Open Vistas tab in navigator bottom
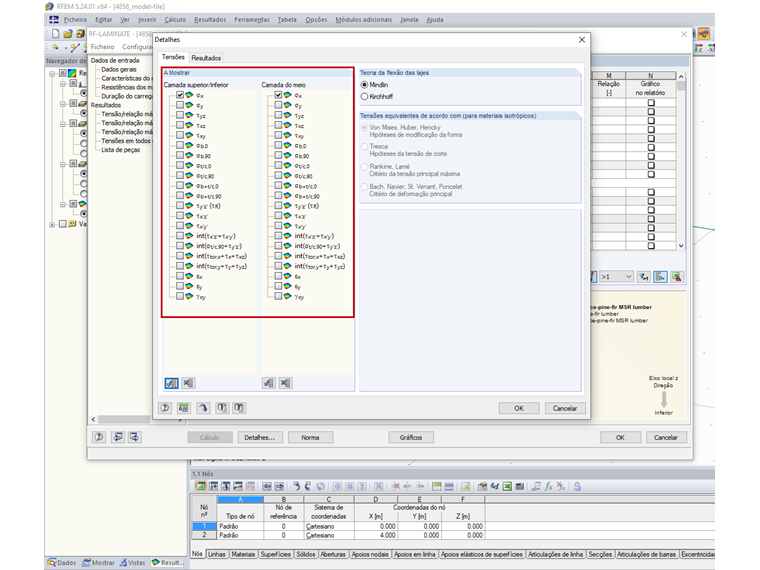The width and height of the screenshot is (760, 570). [133, 563]
